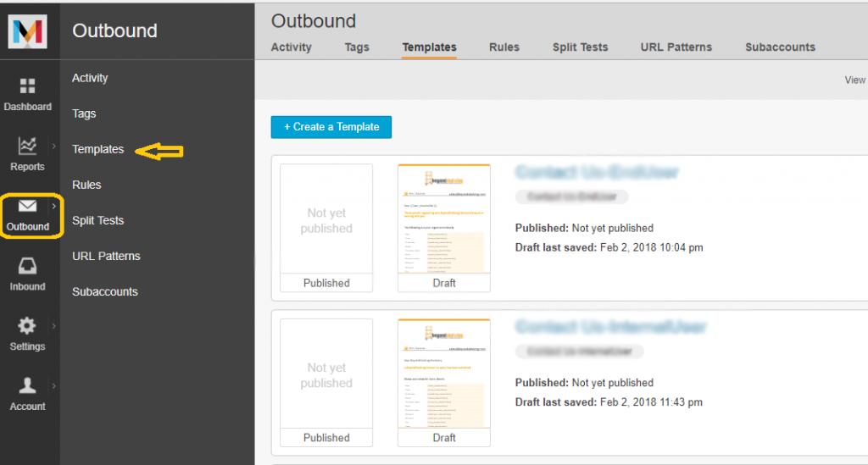Screen dimensions: 868x465
Task: Open the Account person icon
Action: [28, 386]
